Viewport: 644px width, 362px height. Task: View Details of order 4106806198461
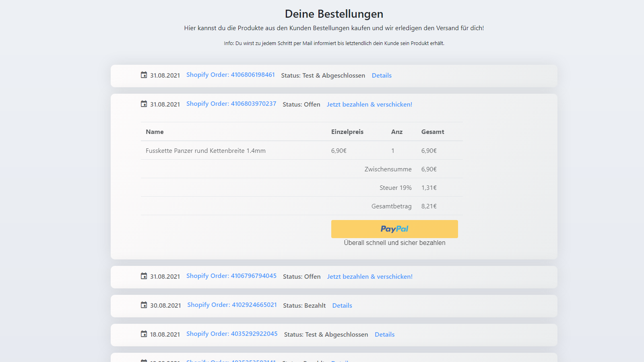click(x=382, y=76)
